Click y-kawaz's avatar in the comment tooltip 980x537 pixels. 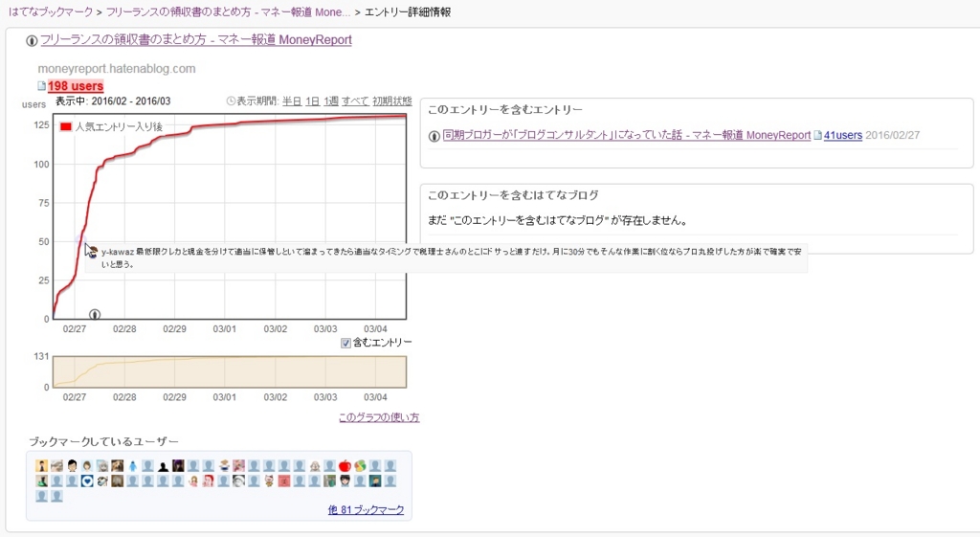(x=93, y=252)
